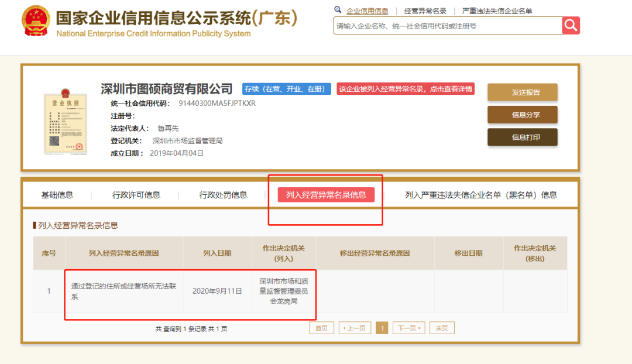Image resolution: width=632 pixels, height=364 pixels.
Task: Click the 信息分享 button
Action: pyautogui.click(x=523, y=115)
